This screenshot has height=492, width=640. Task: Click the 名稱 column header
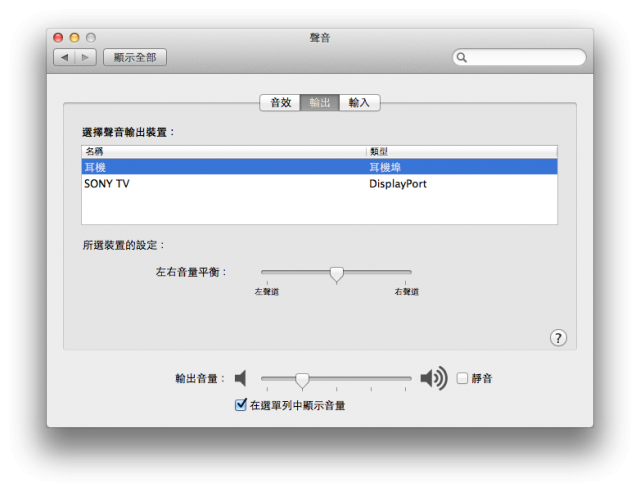point(224,151)
